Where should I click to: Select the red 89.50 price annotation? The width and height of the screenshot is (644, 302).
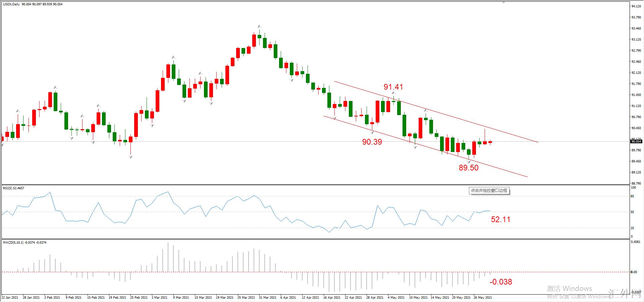469,168
